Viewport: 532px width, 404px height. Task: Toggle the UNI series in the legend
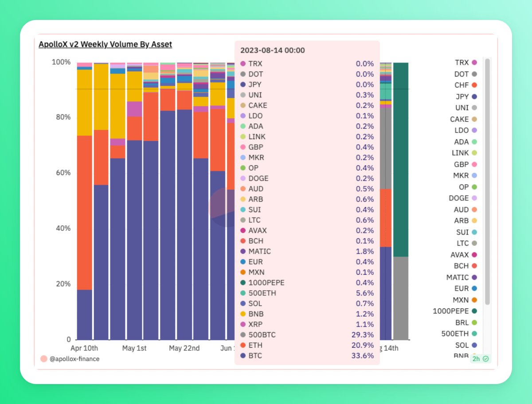coord(466,108)
